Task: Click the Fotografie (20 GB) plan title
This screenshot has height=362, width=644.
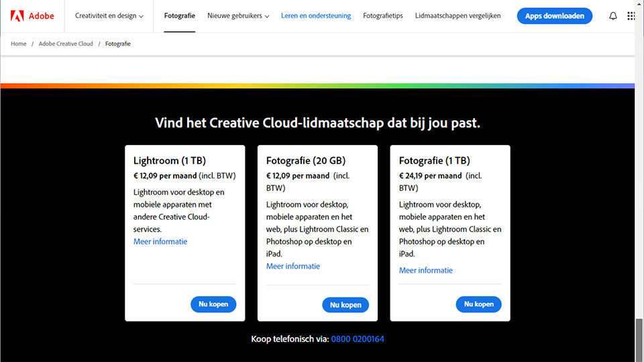Action: pyautogui.click(x=306, y=161)
